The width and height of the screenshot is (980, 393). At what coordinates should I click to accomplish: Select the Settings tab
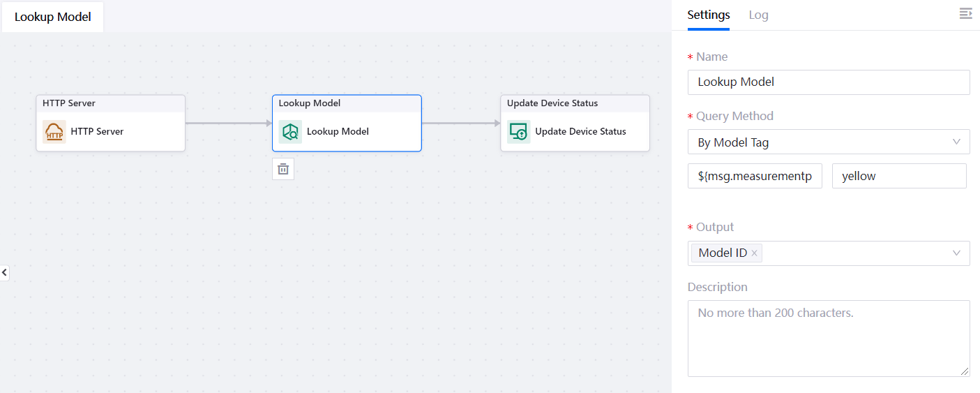pyautogui.click(x=708, y=15)
